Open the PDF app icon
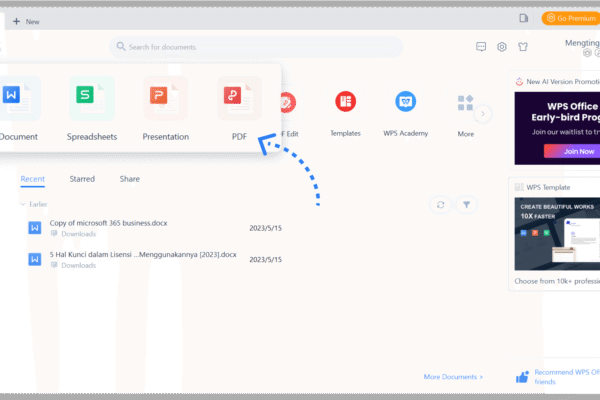Viewport: 600px width, 400px height. (240, 98)
